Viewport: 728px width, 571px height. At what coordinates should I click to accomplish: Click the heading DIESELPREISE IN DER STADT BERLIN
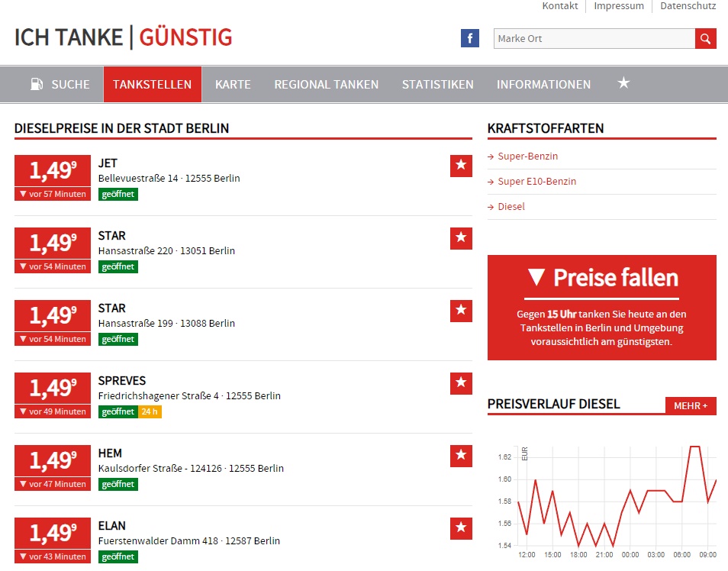coord(121,128)
